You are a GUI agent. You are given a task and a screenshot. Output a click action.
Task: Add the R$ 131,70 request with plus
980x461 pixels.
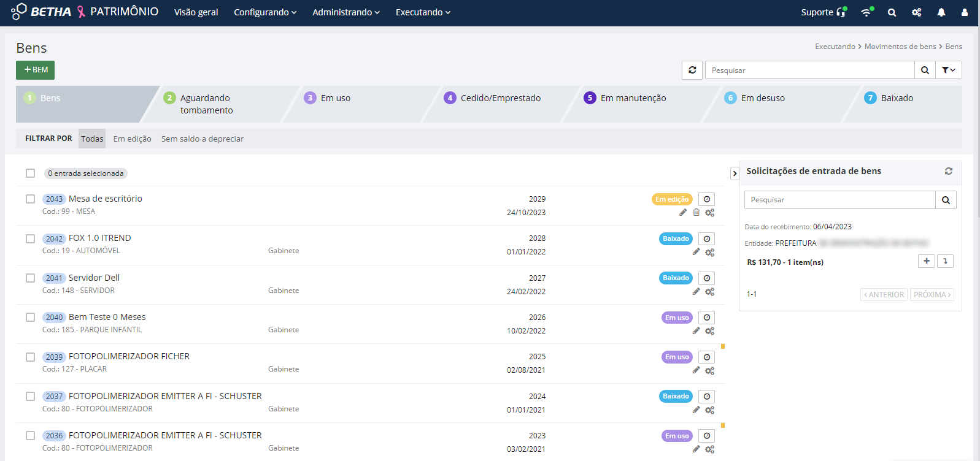pyautogui.click(x=927, y=261)
